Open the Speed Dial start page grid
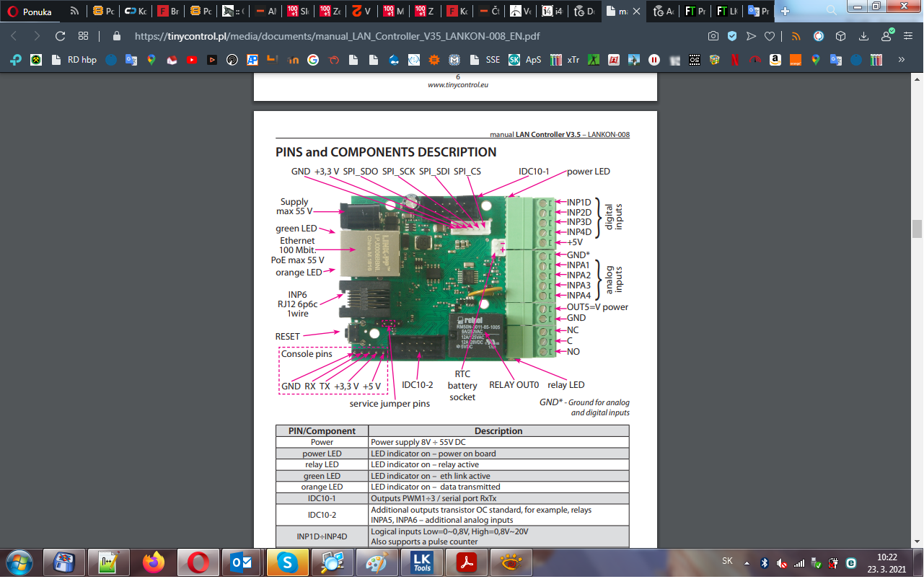 pyautogui.click(x=83, y=36)
